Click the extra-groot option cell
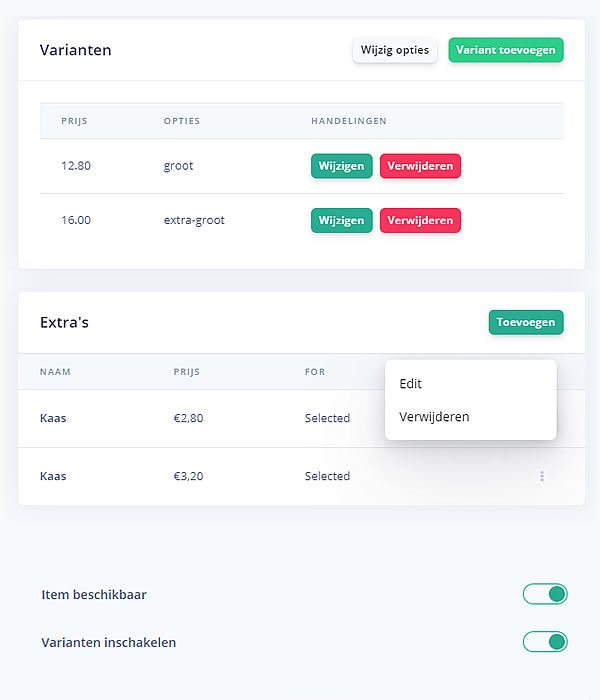600x700 pixels. 194,220
